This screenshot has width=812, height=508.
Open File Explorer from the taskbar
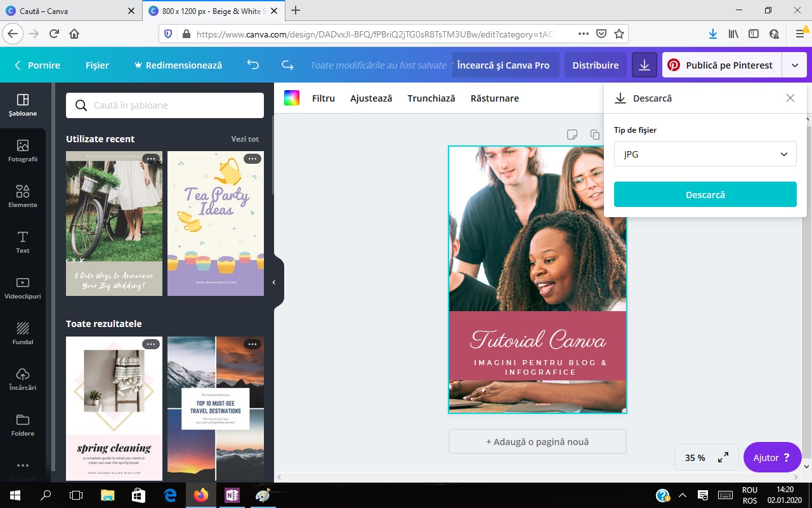click(x=107, y=495)
